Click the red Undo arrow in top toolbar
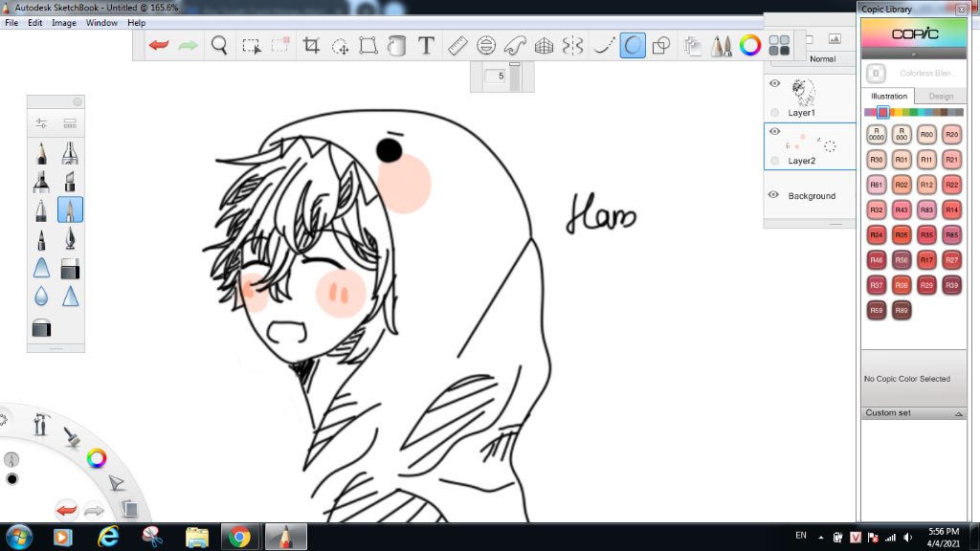The image size is (980, 551). (x=159, y=45)
